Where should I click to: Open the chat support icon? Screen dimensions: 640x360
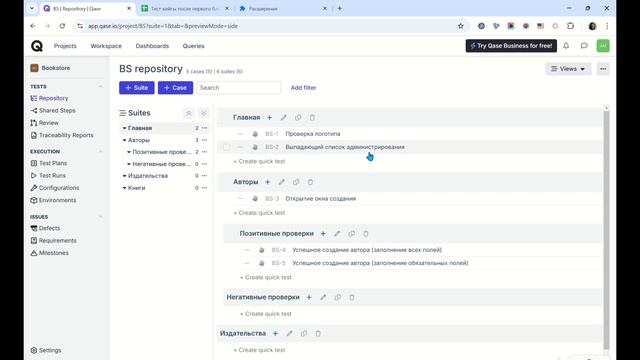pyautogui.click(x=584, y=46)
